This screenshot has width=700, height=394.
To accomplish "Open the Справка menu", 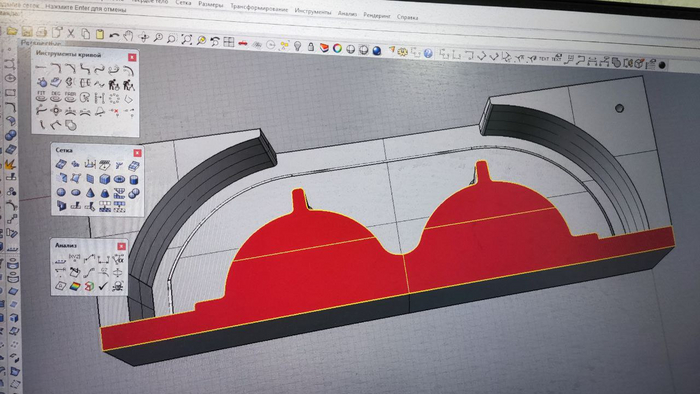I will [x=407, y=17].
